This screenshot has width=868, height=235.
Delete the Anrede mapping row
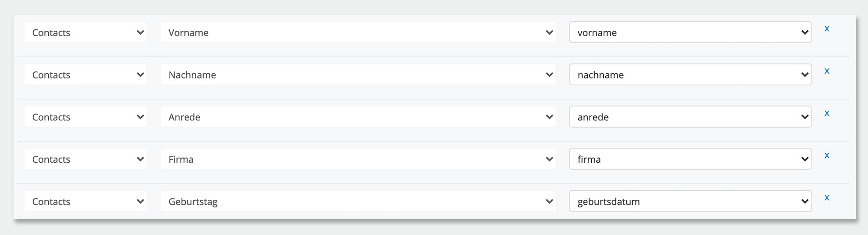pyautogui.click(x=827, y=114)
